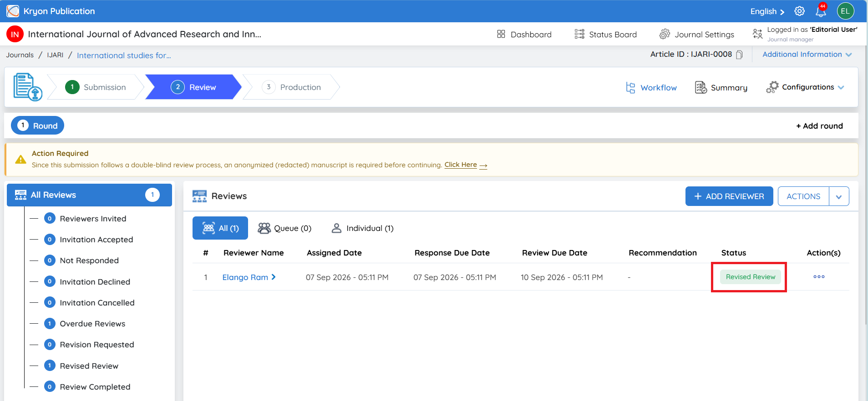Open the notifications bell icon
The width and height of the screenshot is (868, 401).
821,11
